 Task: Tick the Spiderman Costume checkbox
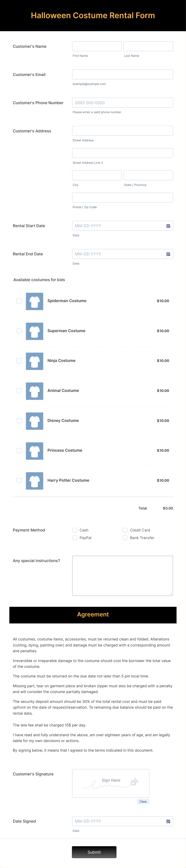pyautogui.click(x=19, y=301)
